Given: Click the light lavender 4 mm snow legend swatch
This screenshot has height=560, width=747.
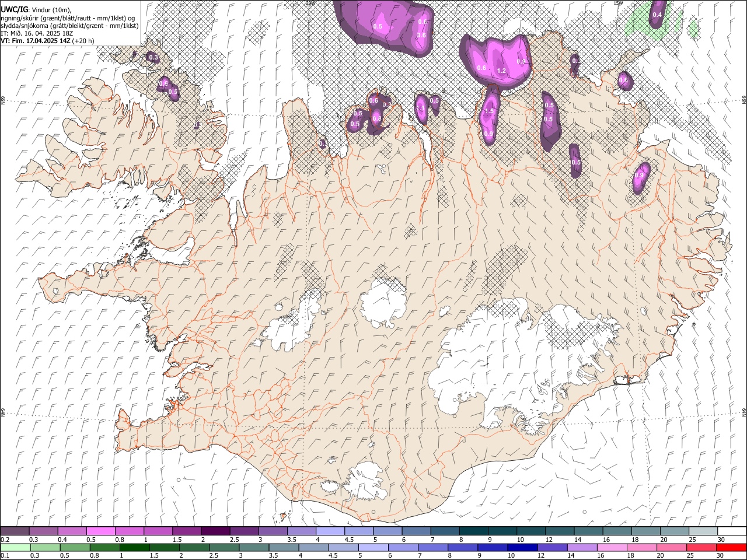Looking at the screenshot, I should tap(329, 531).
